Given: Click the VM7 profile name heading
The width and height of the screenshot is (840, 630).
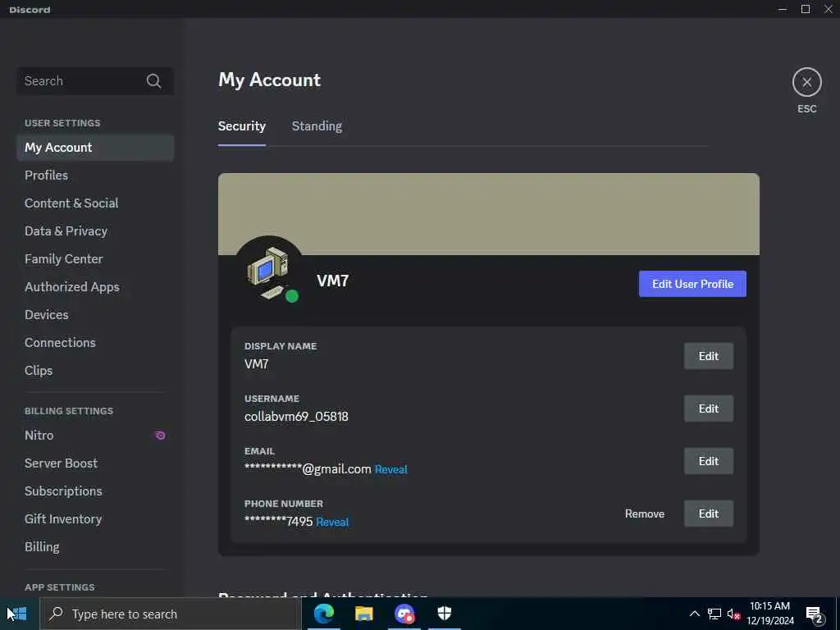Looking at the screenshot, I should [333, 281].
